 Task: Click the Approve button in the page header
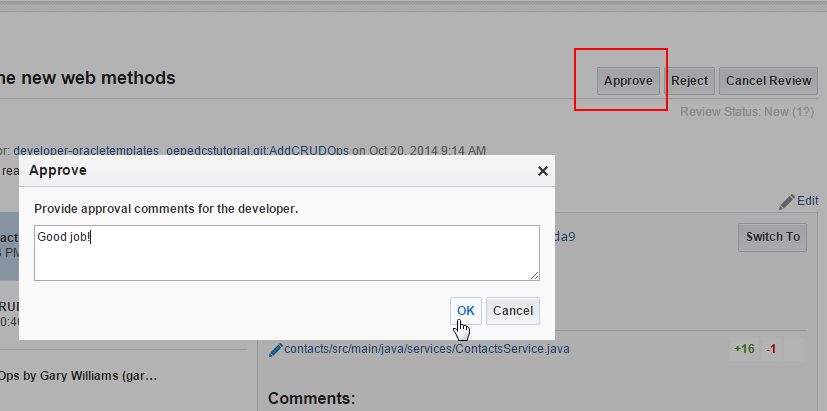[x=628, y=81]
